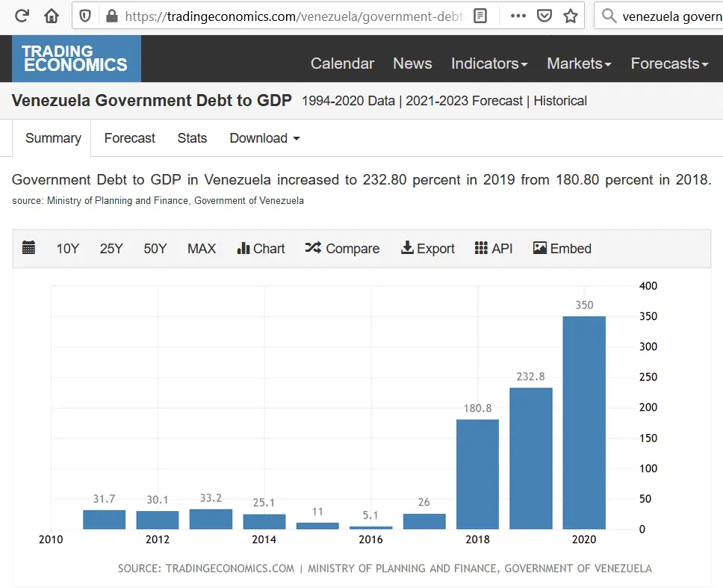Toggle reader view icon in address bar
The width and height of the screenshot is (723, 588).
(x=480, y=16)
